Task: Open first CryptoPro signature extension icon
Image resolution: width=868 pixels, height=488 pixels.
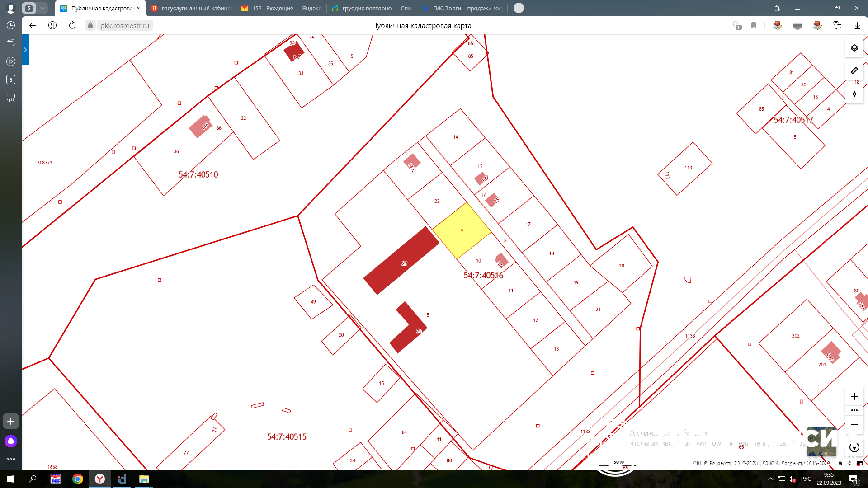Action: point(778,25)
